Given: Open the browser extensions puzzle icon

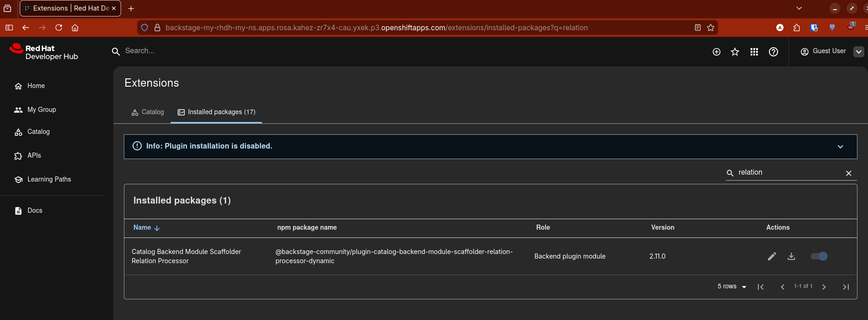Looking at the screenshot, I should pos(797,28).
